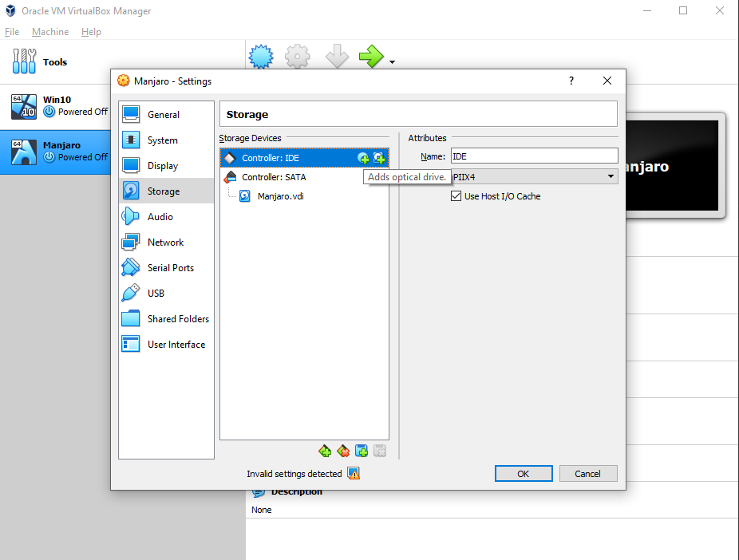This screenshot has height=560, width=739.
Task: Open the User Interface settings category
Action: click(x=166, y=345)
